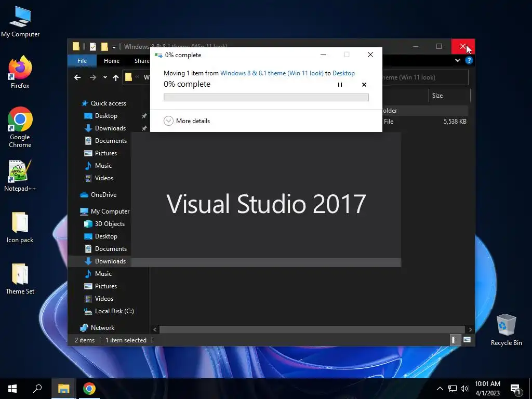
Task: Open Google Chrome desktop shortcut
Action: pyautogui.click(x=20, y=127)
